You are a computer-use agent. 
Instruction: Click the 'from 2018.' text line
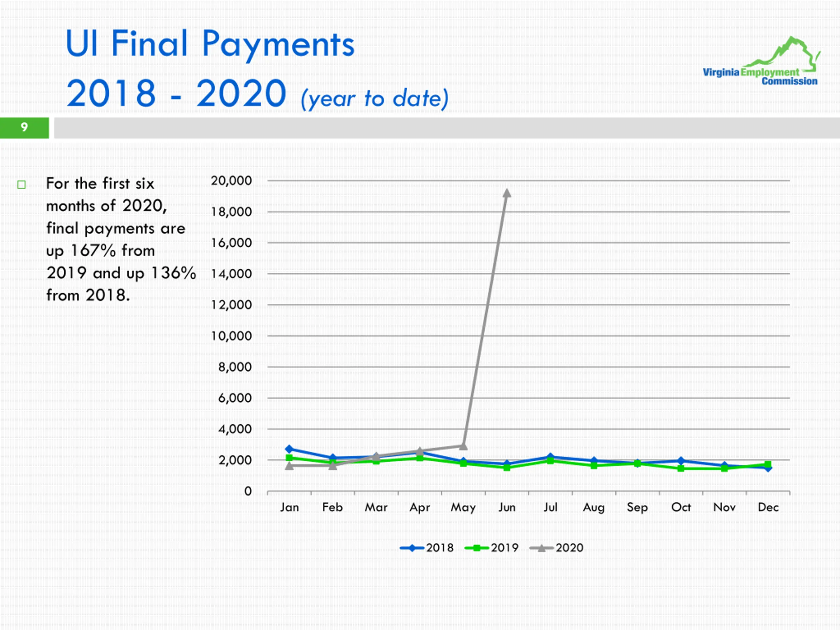[88, 295]
